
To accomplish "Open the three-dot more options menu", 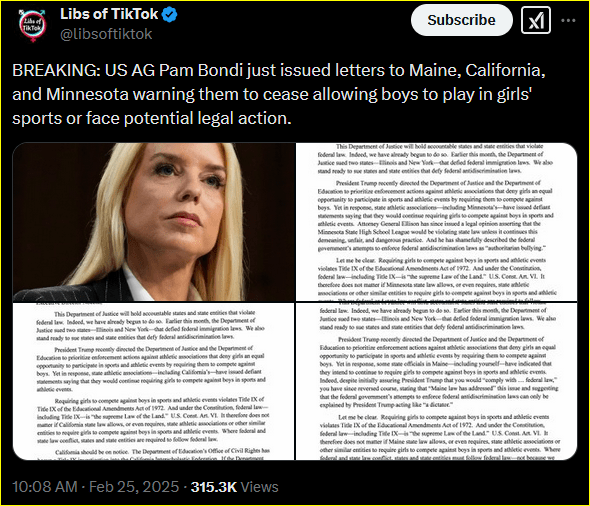I will (x=568, y=20).
